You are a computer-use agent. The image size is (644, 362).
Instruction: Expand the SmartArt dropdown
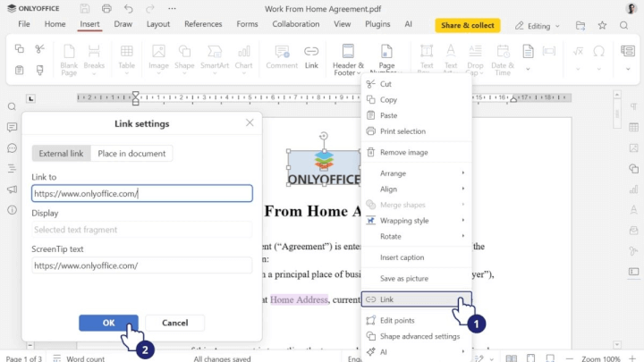tap(215, 74)
